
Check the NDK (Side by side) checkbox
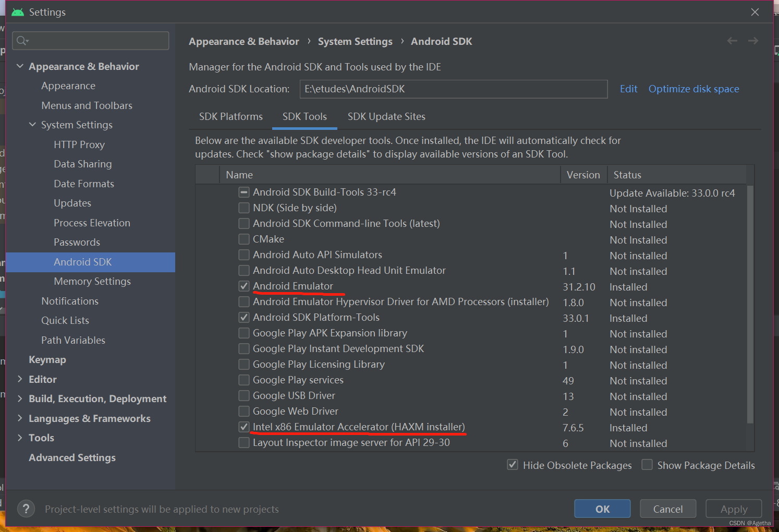pos(244,208)
